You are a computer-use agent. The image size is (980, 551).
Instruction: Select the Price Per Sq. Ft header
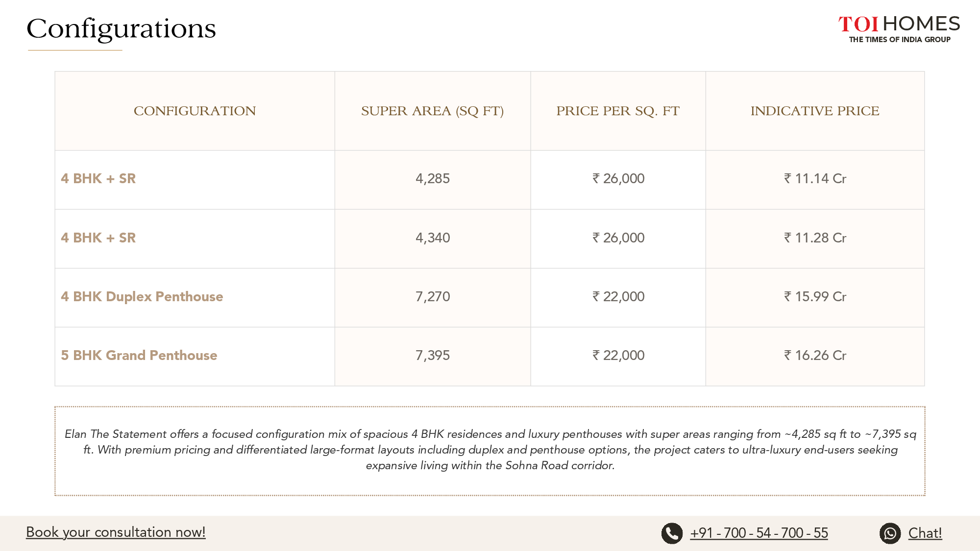click(x=618, y=111)
